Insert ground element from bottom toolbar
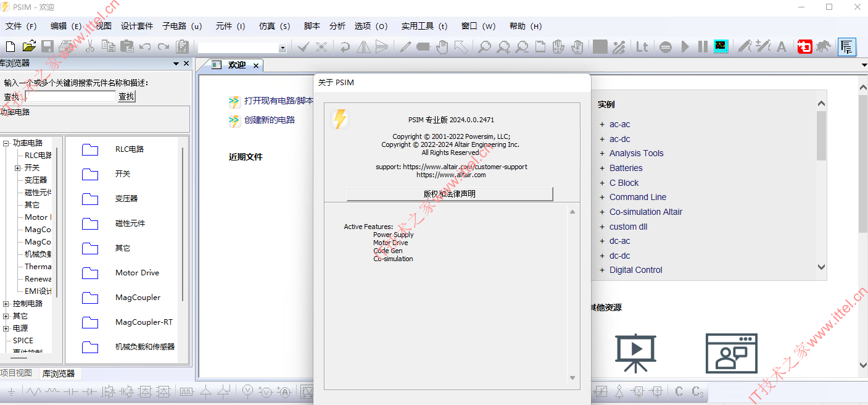 point(12,391)
